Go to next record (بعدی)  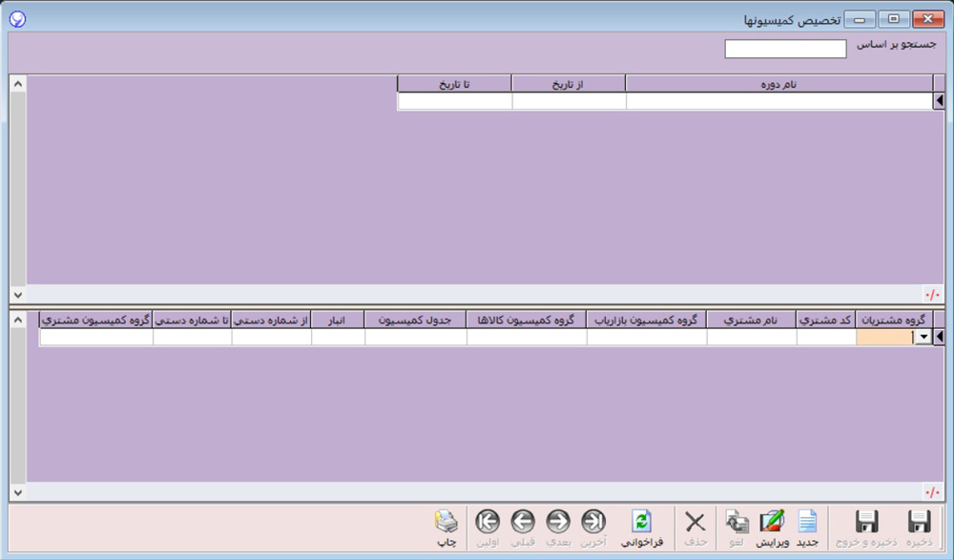[558, 523]
